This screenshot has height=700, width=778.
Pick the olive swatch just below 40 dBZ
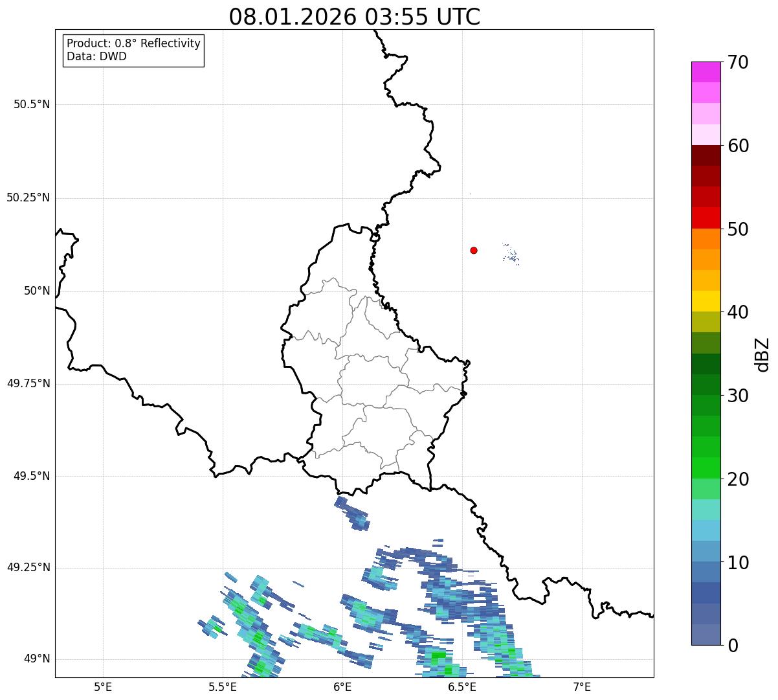tap(706, 322)
